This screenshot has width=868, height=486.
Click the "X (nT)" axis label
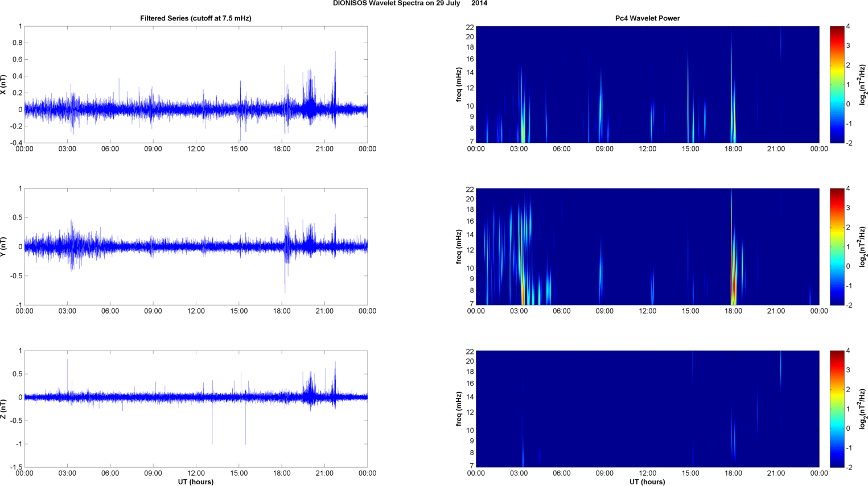click(3, 84)
